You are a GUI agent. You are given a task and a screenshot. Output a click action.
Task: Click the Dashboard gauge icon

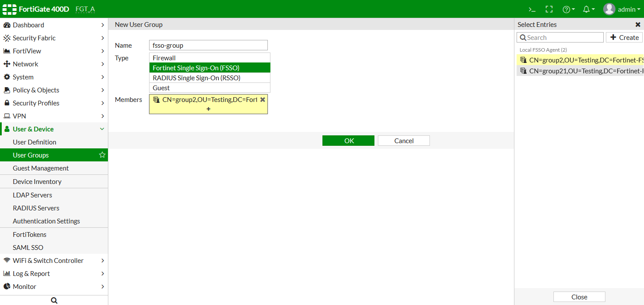point(7,25)
